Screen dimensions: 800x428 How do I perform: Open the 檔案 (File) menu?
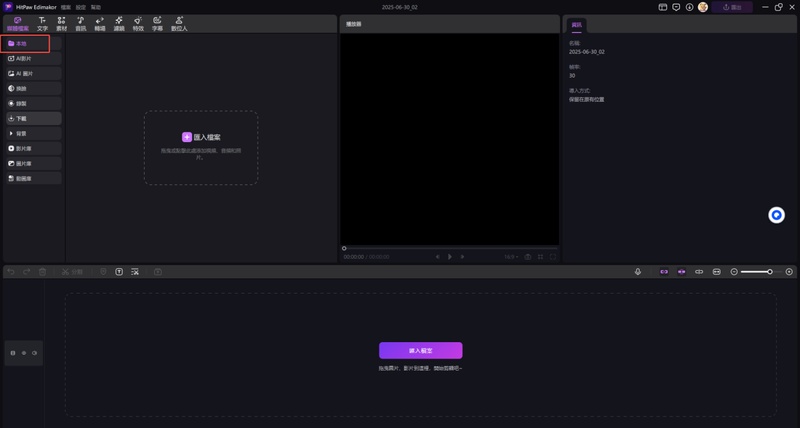[x=65, y=7]
